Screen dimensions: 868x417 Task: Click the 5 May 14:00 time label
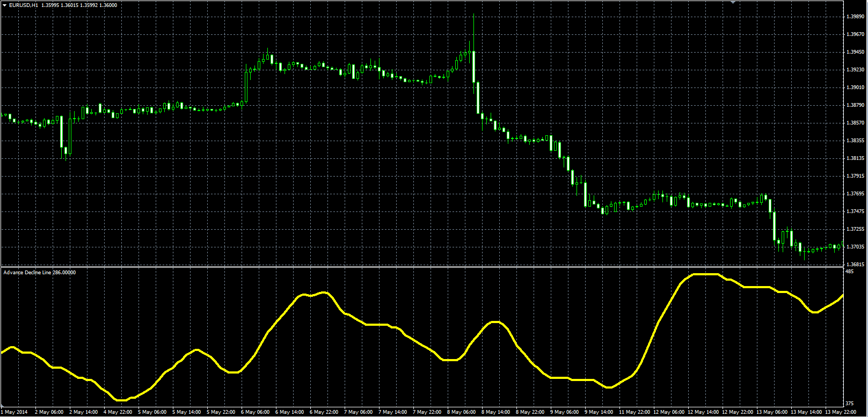(187, 413)
